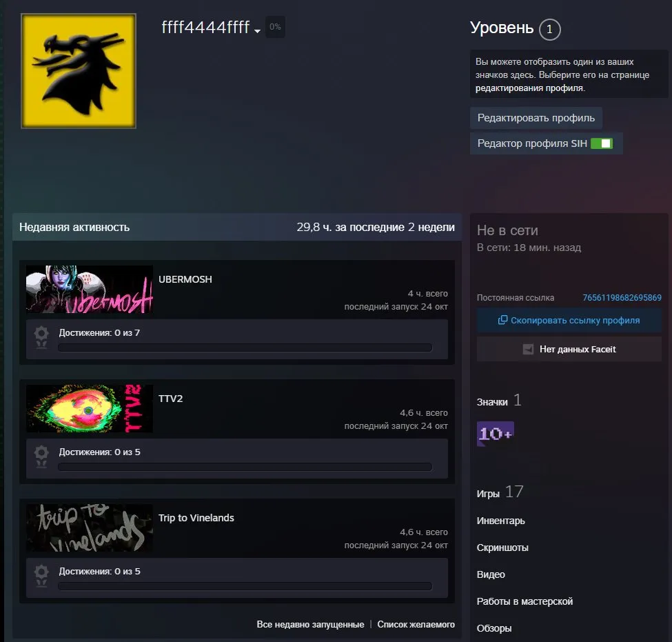Open the Игры 17 games list
The height and width of the screenshot is (642, 672).
(500, 492)
